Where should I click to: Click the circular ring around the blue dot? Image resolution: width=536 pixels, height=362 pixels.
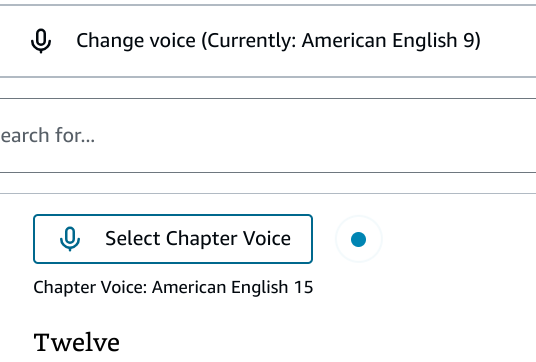pos(358,239)
